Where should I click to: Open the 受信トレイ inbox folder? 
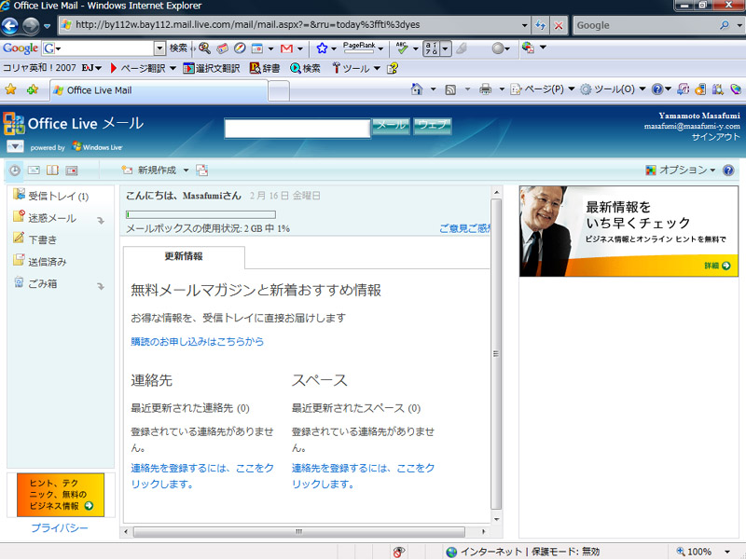point(59,196)
